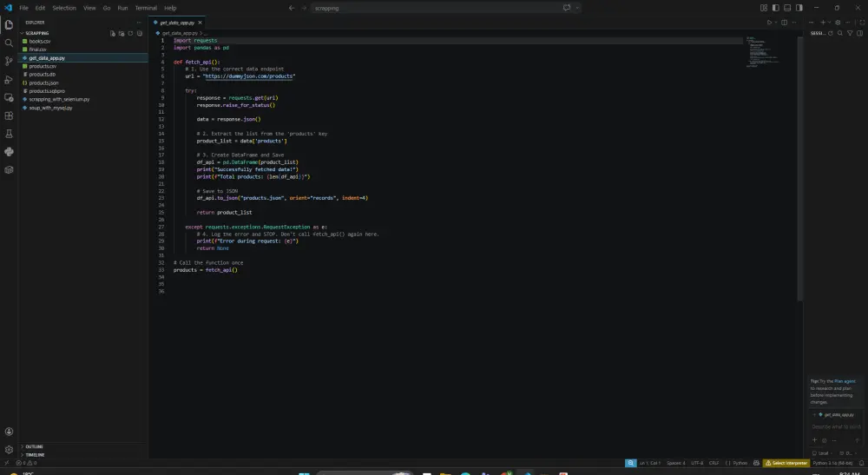Open Explorer views and more actions menu
The height and width of the screenshot is (475, 868).
(139, 23)
